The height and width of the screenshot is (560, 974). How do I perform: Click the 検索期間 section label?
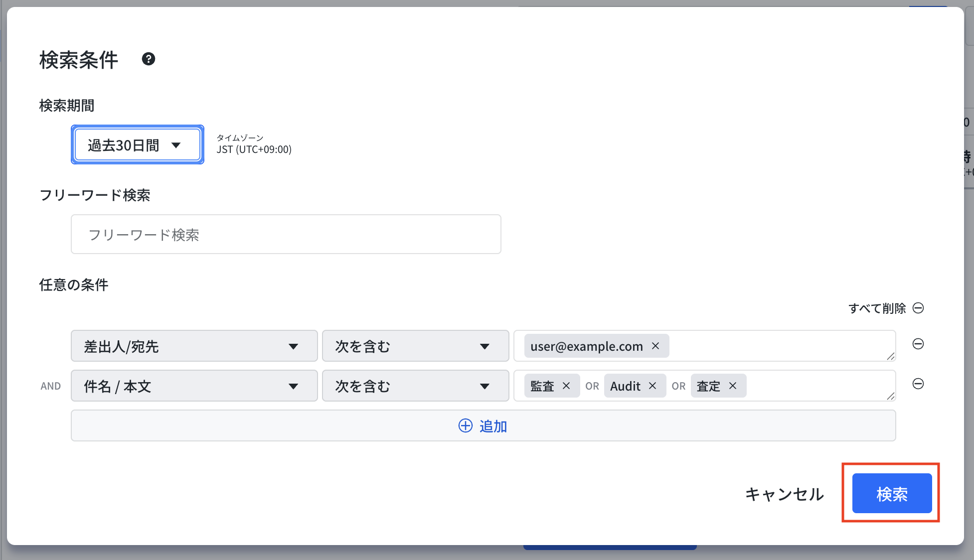(x=67, y=106)
